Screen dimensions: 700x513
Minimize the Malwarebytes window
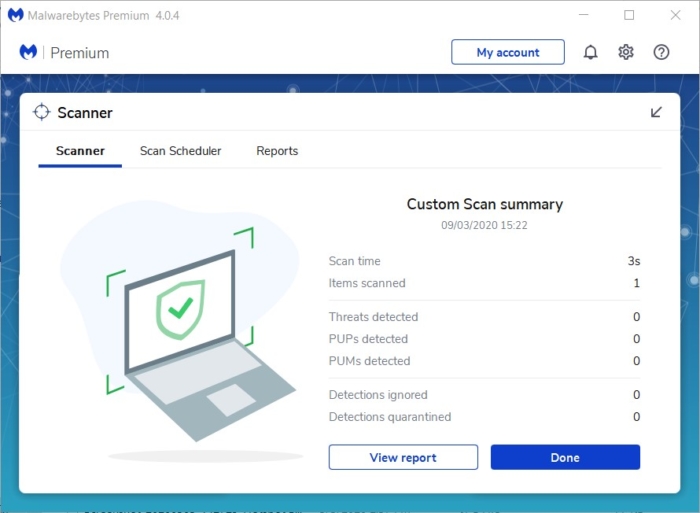coord(583,15)
